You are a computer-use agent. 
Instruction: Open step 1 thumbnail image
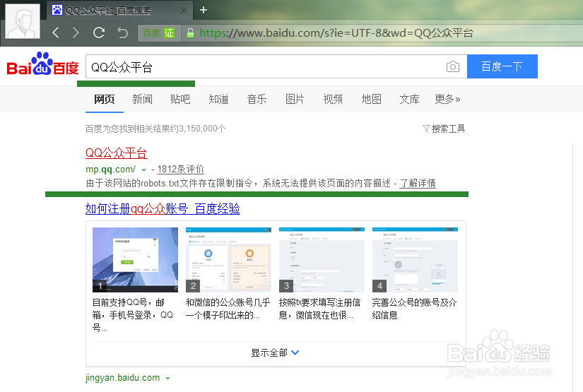(x=136, y=260)
